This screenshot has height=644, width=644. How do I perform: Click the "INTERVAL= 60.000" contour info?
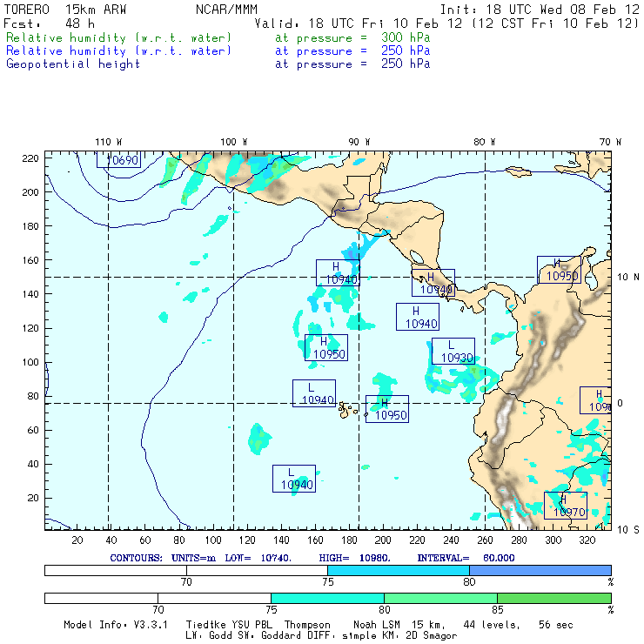(466, 558)
